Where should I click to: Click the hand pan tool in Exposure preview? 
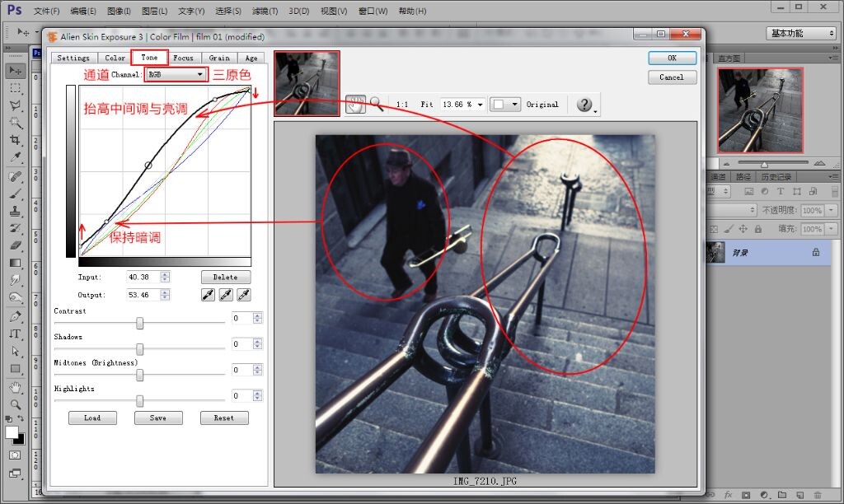[x=355, y=105]
